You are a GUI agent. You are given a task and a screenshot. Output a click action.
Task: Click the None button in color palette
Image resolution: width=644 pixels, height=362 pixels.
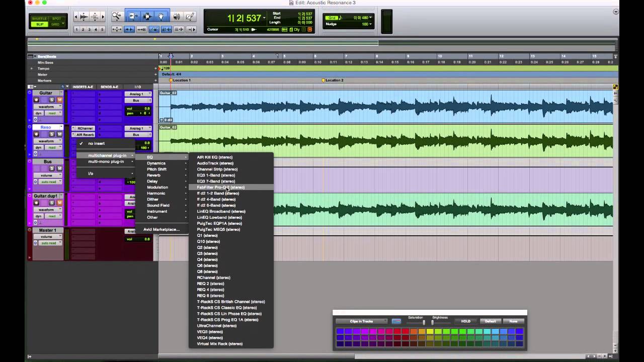513,321
